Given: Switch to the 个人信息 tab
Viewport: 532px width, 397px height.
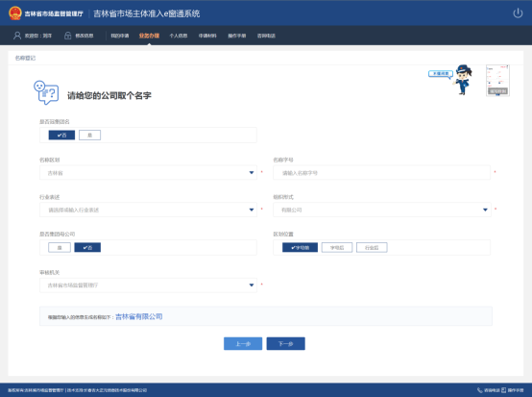Looking at the screenshot, I should [x=179, y=36].
